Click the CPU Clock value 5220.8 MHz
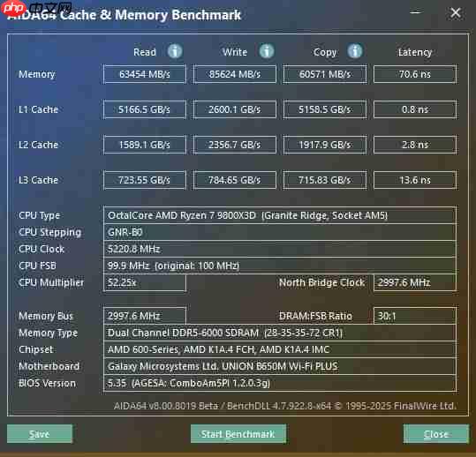 click(280, 249)
